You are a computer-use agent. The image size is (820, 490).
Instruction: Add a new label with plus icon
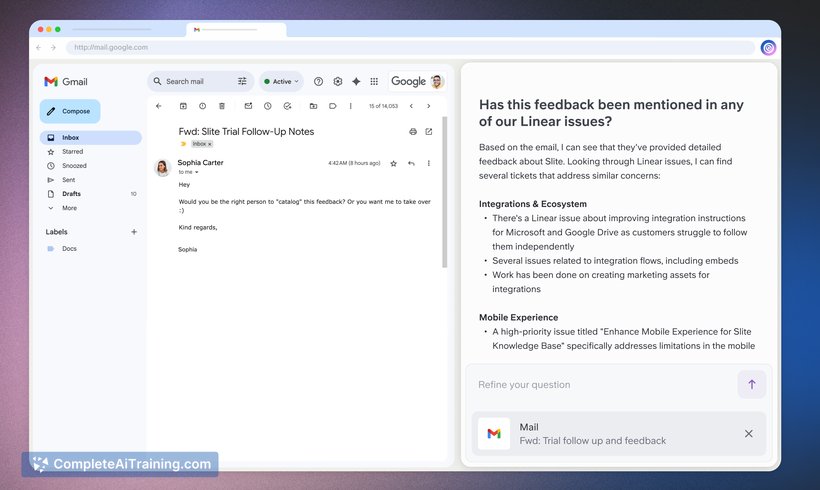point(134,232)
